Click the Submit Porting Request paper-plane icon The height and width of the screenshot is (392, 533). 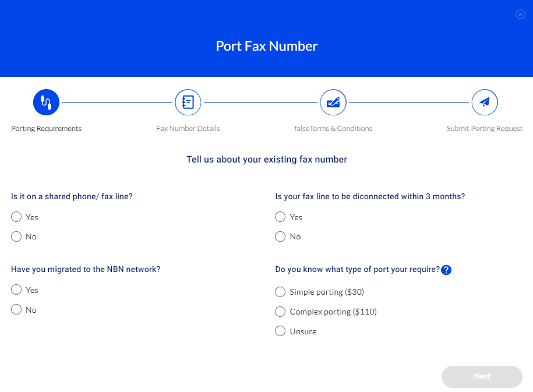click(485, 102)
